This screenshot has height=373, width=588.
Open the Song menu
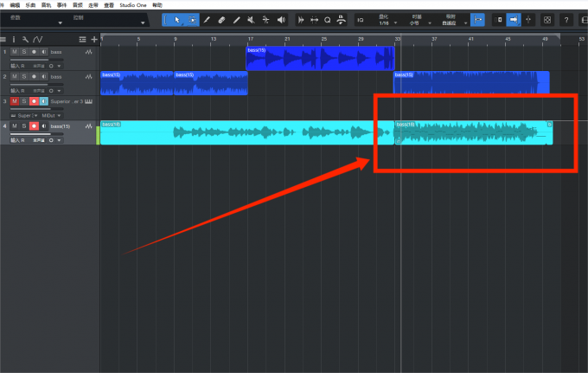pyautogui.click(x=30, y=5)
